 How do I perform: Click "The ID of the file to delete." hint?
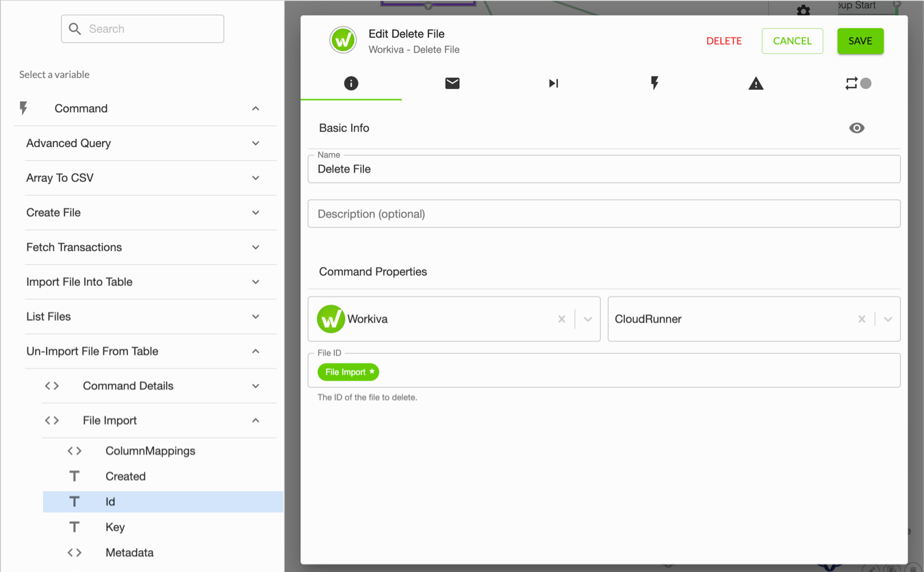(368, 397)
